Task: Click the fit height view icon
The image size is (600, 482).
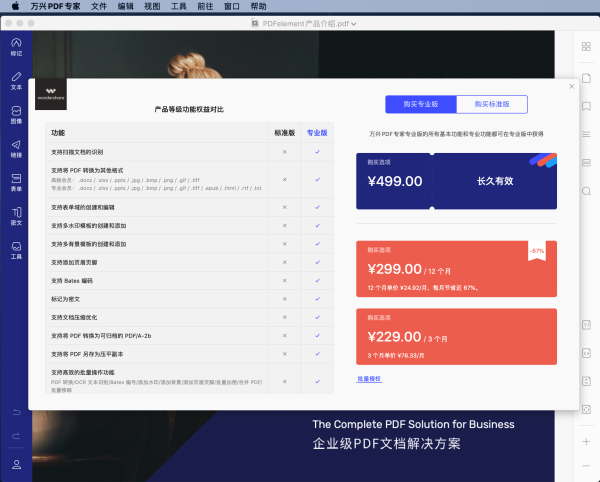Action: pyautogui.click(x=586, y=381)
